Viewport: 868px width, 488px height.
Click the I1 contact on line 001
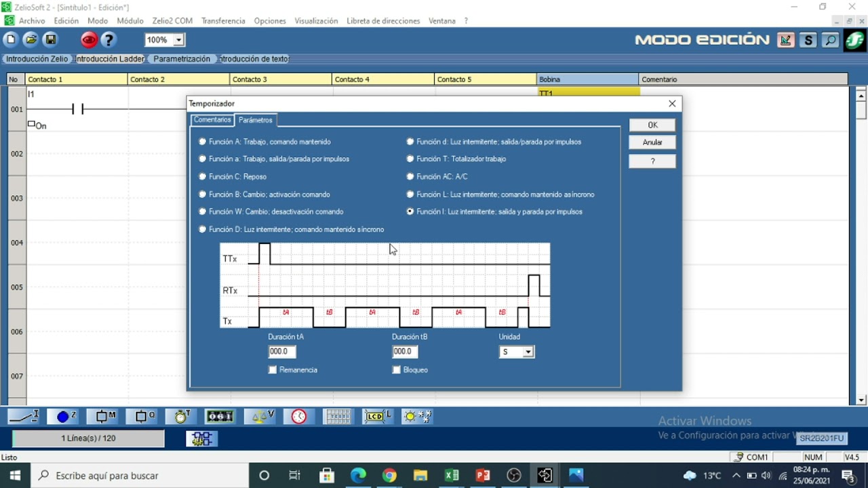pyautogui.click(x=77, y=108)
